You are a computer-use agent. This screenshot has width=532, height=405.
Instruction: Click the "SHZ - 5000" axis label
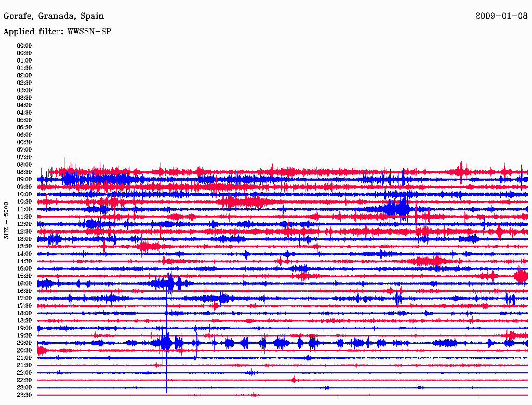click(6, 221)
